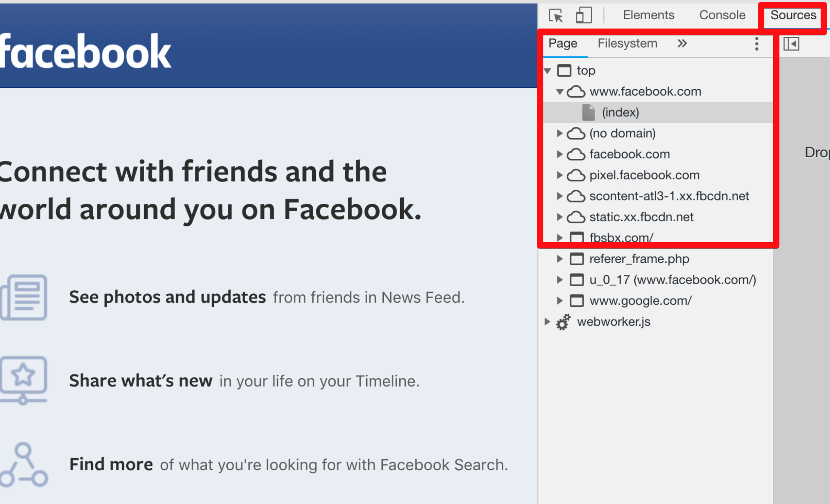
Task: Expand the (no domain) node
Action: pyautogui.click(x=560, y=134)
